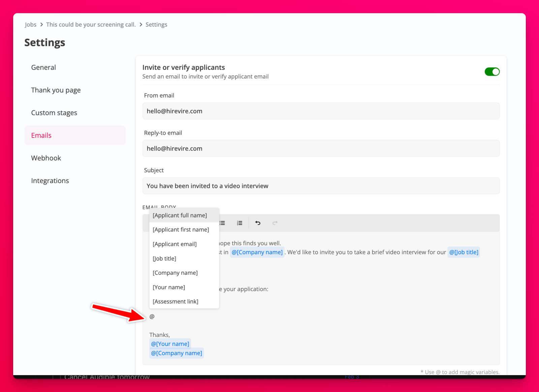Redo change in email body editor
The image size is (539, 392).
click(275, 223)
